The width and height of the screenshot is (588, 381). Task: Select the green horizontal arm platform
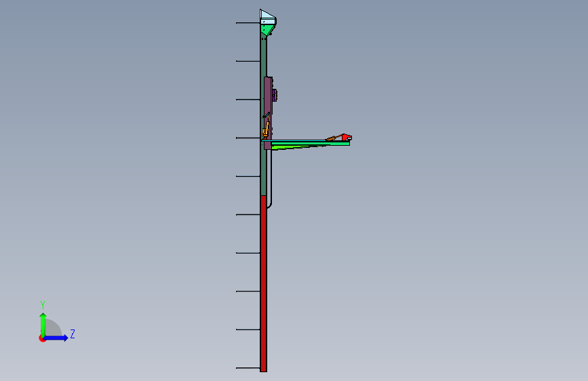310,144
